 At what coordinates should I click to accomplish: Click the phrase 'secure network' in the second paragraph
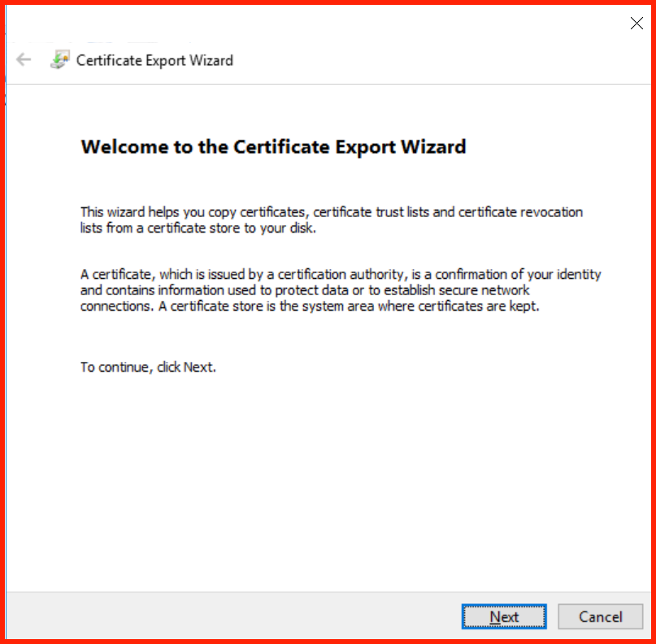point(477,290)
